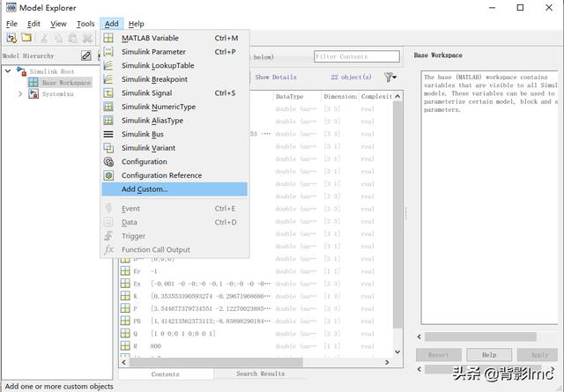Close the open Add menu
The image size is (564, 392).
[112, 24]
